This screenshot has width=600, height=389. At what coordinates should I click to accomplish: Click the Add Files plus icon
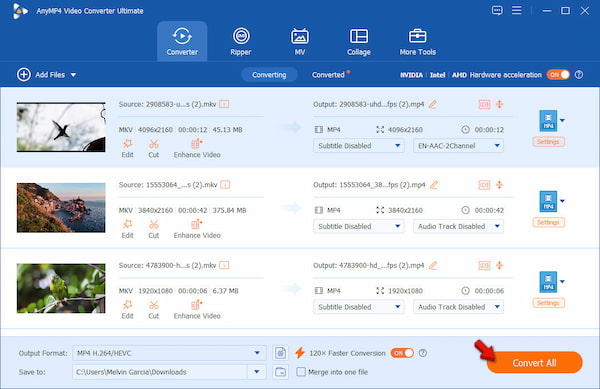coord(24,75)
